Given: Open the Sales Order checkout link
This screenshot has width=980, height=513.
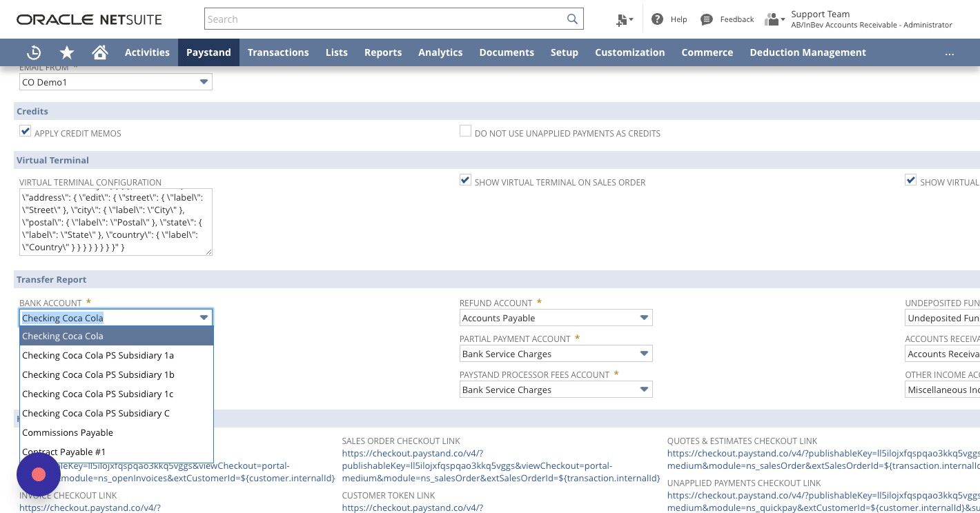Looking at the screenshot, I should click(x=501, y=465).
